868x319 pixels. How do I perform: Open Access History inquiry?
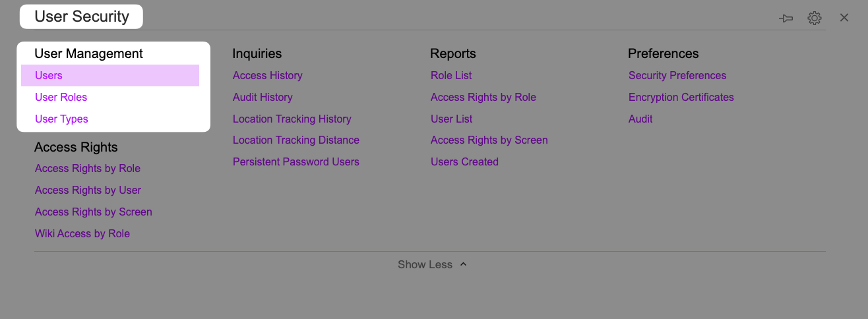pyautogui.click(x=267, y=75)
